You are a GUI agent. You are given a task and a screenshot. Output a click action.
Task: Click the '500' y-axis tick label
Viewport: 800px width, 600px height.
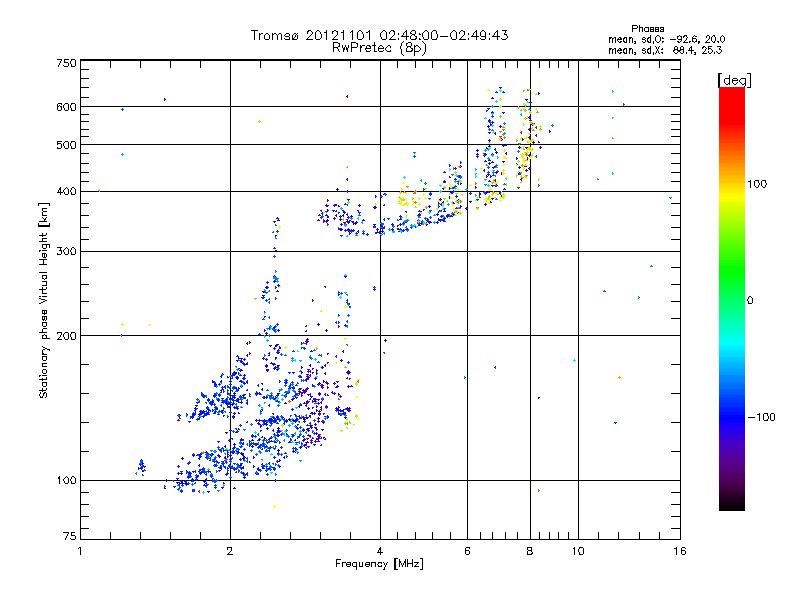(x=66, y=145)
